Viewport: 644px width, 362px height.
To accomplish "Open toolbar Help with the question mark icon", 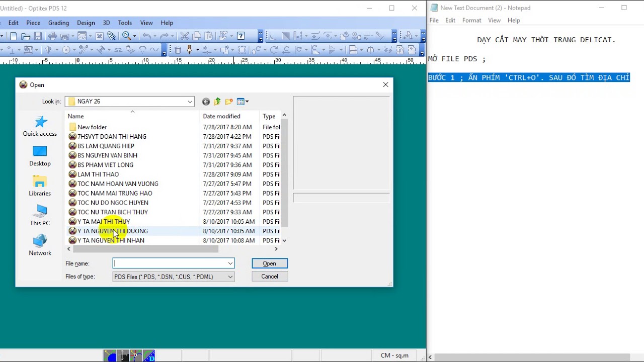I will pos(241,36).
